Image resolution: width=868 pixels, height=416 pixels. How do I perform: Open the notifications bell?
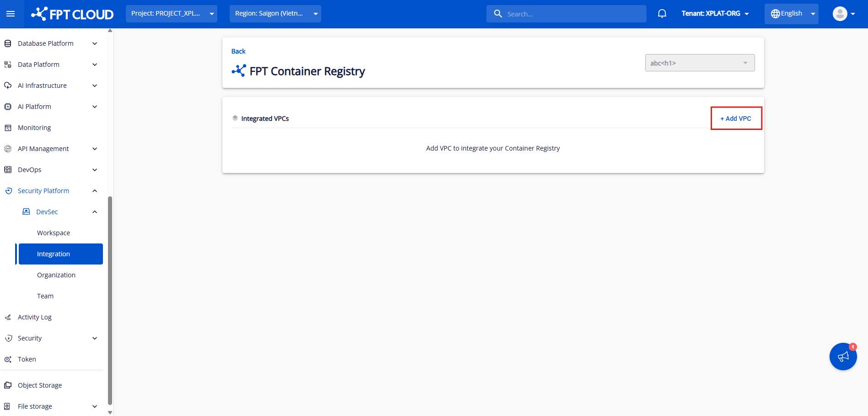(662, 14)
